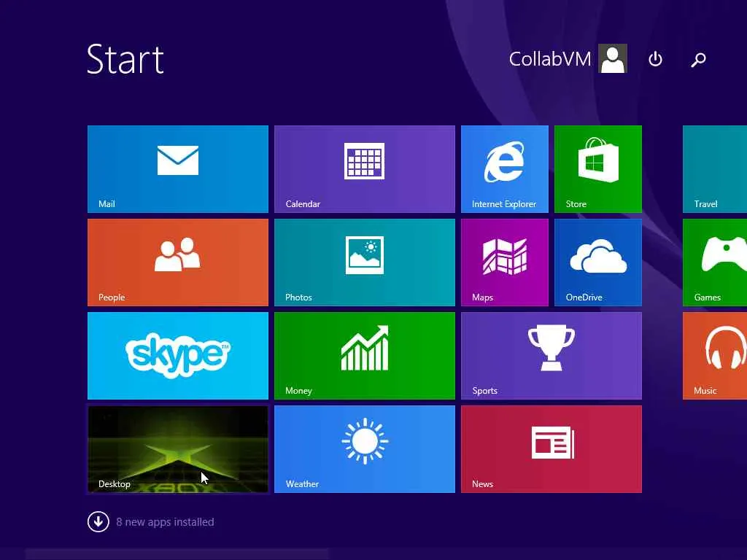Click '8 new apps installed' text
Image resolution: width=747 pixels, height=560 pixels.
tap(165, 522)
